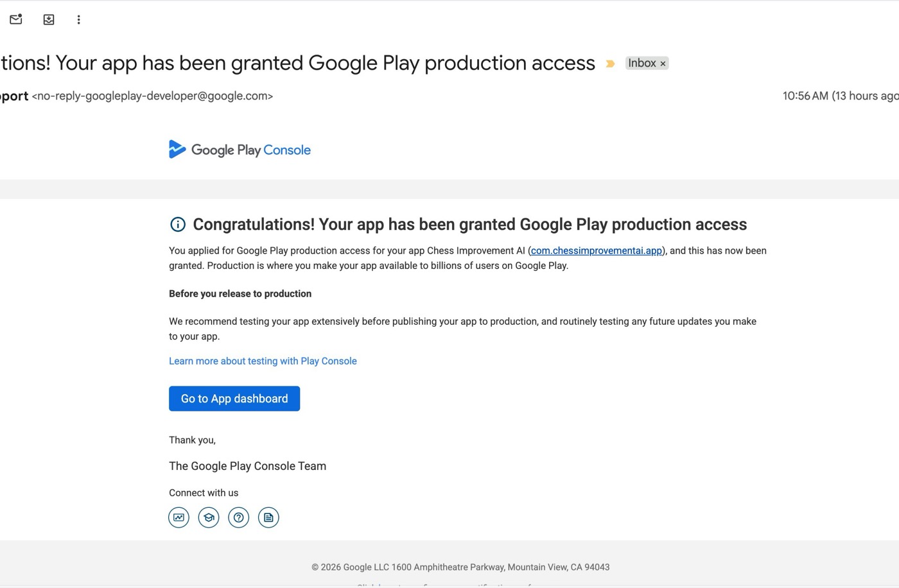The image size is (899, 588).
Task: Click the move to inbox download icon
Action: click(49, 19)
